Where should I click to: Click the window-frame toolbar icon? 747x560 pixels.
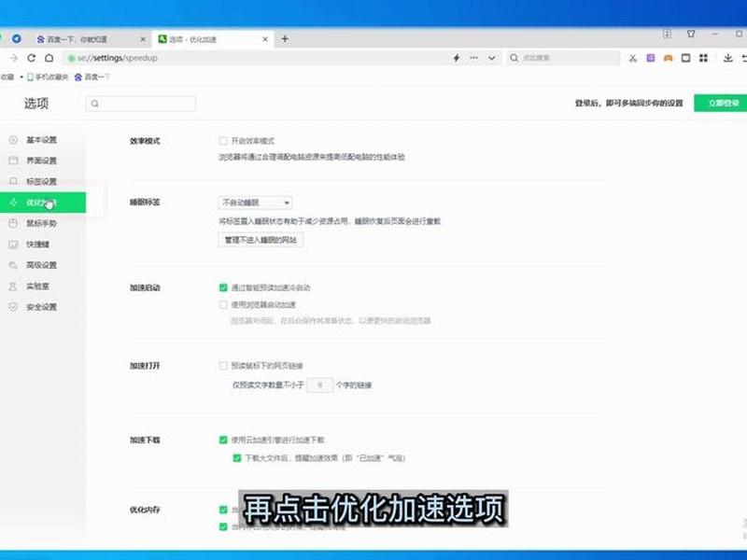[685, 58]
